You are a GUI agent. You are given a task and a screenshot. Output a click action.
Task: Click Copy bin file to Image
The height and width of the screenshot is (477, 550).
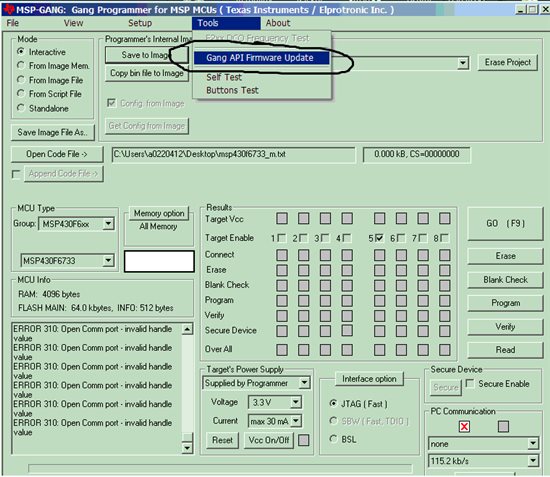click(x=147, y=73)
